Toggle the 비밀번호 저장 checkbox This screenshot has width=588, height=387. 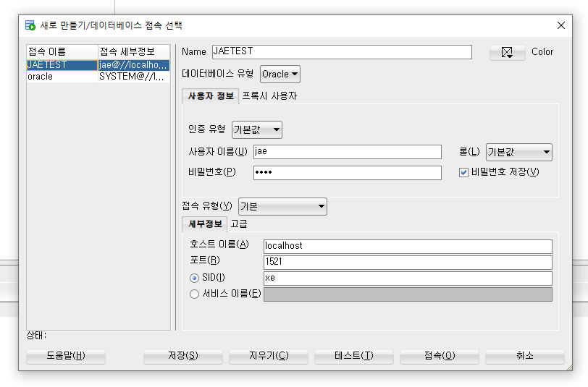coord(463,172)
